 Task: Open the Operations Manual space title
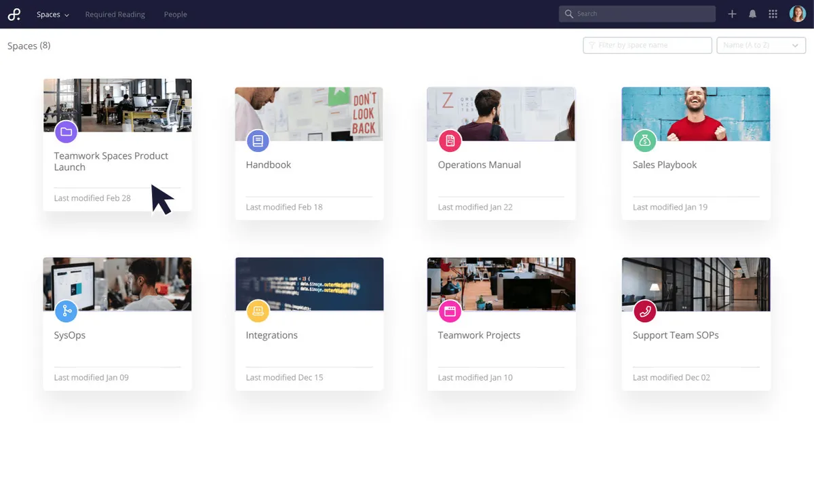click(x=480, y=165)
